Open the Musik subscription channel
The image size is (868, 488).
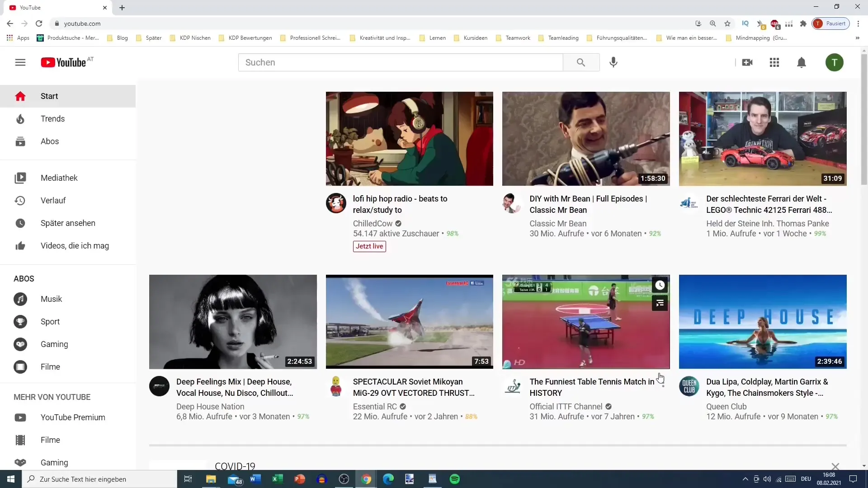click(68, 299)
